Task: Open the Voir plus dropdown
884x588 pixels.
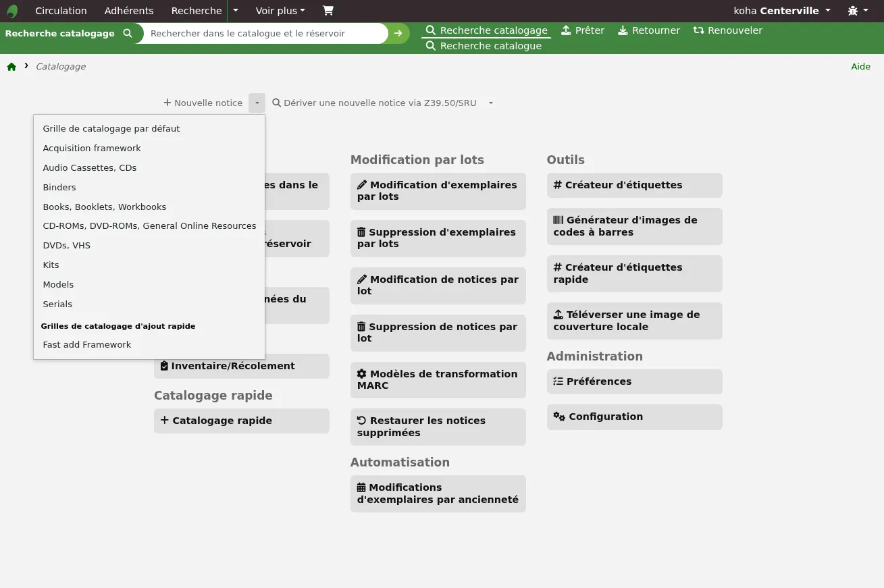Action: (280, 11)
